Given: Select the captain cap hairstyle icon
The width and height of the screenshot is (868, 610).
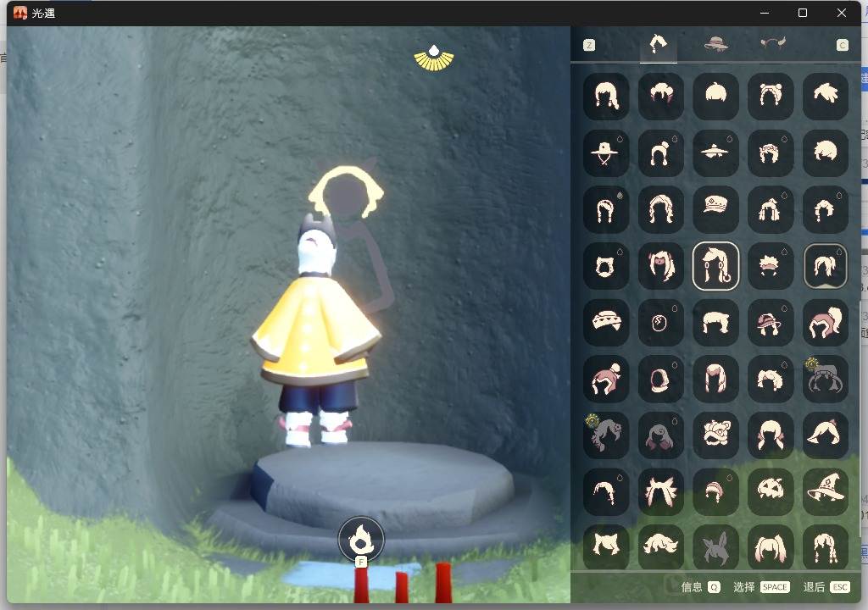Looking at the screenshot, I should click(x=715, y=208).
